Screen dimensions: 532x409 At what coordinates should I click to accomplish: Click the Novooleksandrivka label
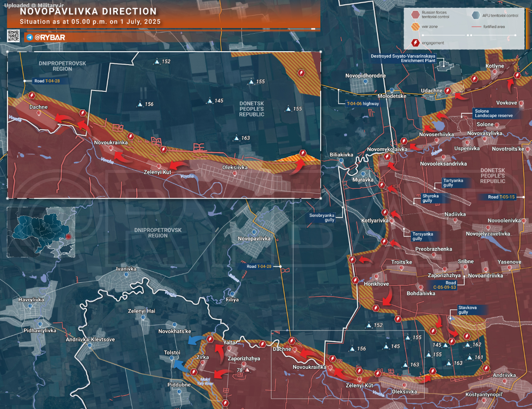444,164
